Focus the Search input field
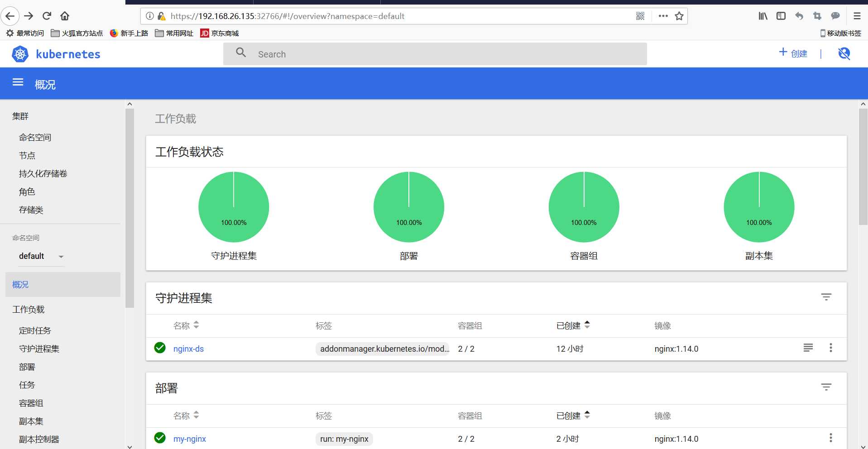The image size is (868, 449). (x=435, y=54)
